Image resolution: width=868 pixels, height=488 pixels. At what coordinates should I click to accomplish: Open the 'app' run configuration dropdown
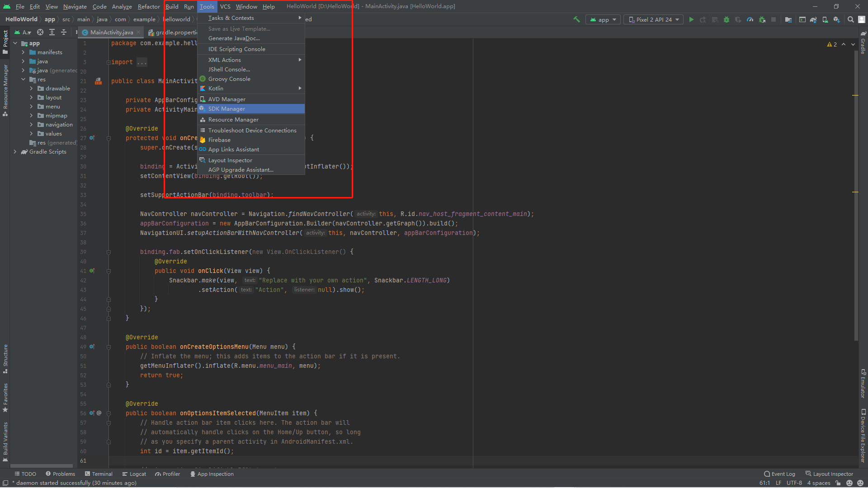pyautogui.click(x=603, y=19)
